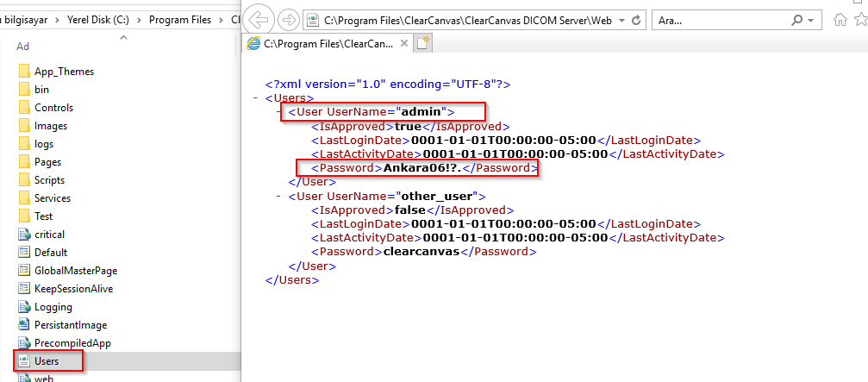
Task: Click the Ad column header
Action: (x=23, y=47)
